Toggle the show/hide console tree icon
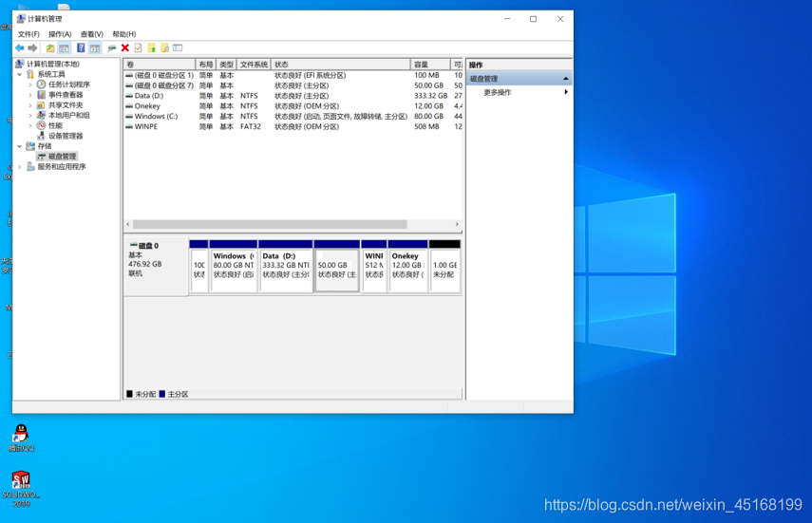This screenshot has height=523, width=812. coord(64,48)
